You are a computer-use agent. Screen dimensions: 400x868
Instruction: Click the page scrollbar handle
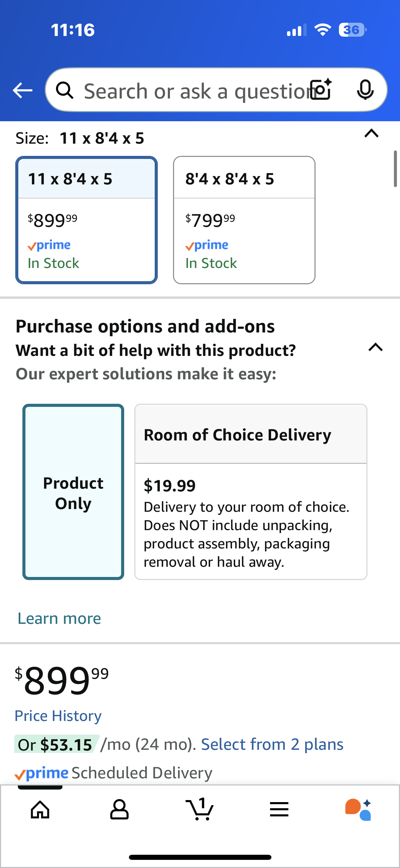[395, 169]
